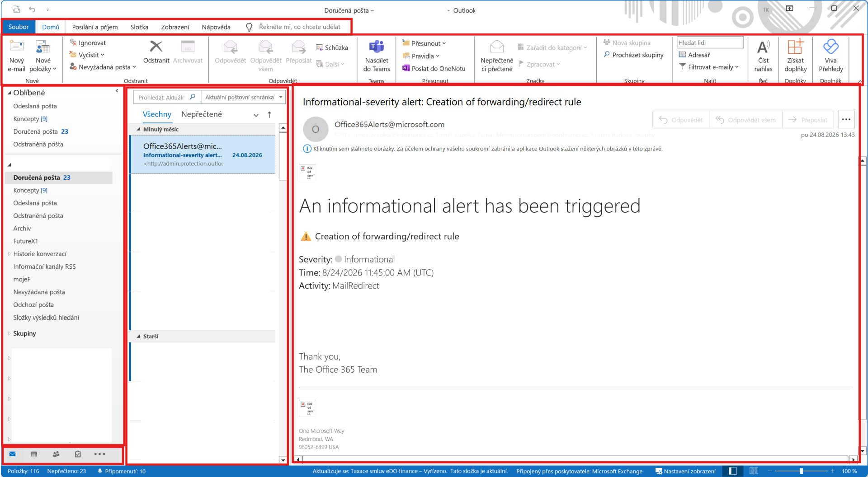Viewport: 868px width, 477px height.
Task: Click info icon to download pictures
Action: point(307,149)
